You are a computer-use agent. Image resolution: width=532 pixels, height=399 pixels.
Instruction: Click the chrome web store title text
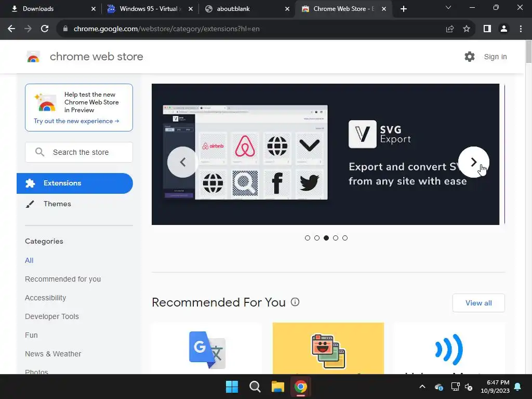(96, 57)
